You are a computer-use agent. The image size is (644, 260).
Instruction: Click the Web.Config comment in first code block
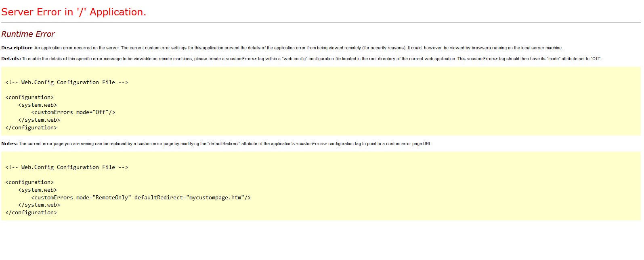pos(67,82)
